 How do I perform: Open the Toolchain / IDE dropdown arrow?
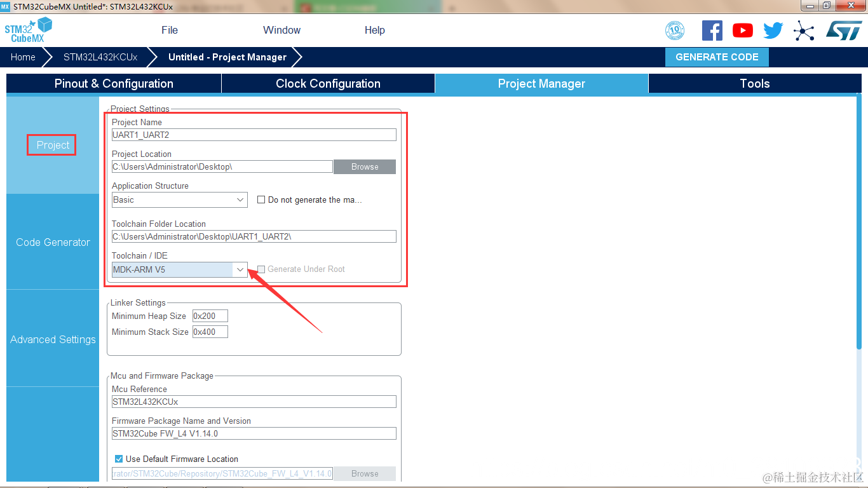pyautogui.click(x=240, y=269)
